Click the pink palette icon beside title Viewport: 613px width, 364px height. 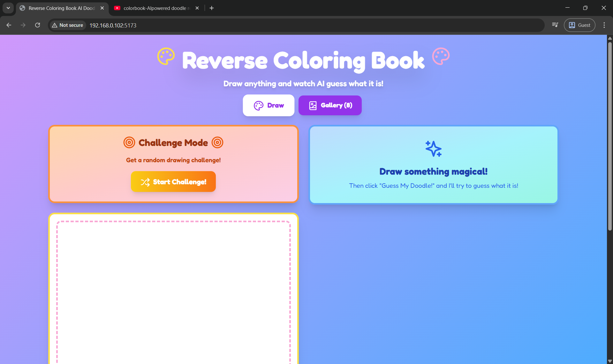pyautogui.click(x=441, y=57)
